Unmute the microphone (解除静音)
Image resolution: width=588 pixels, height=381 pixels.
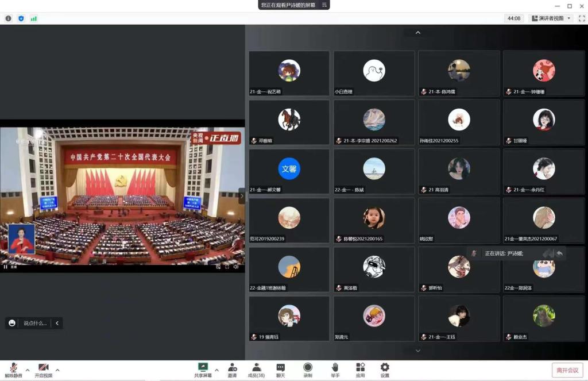13,368
